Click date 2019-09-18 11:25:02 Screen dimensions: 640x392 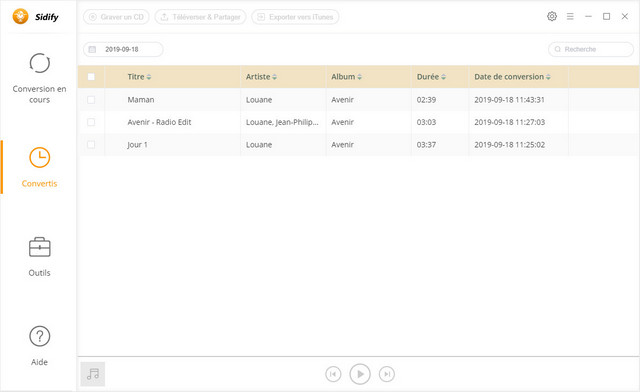(x=509, y=145)
